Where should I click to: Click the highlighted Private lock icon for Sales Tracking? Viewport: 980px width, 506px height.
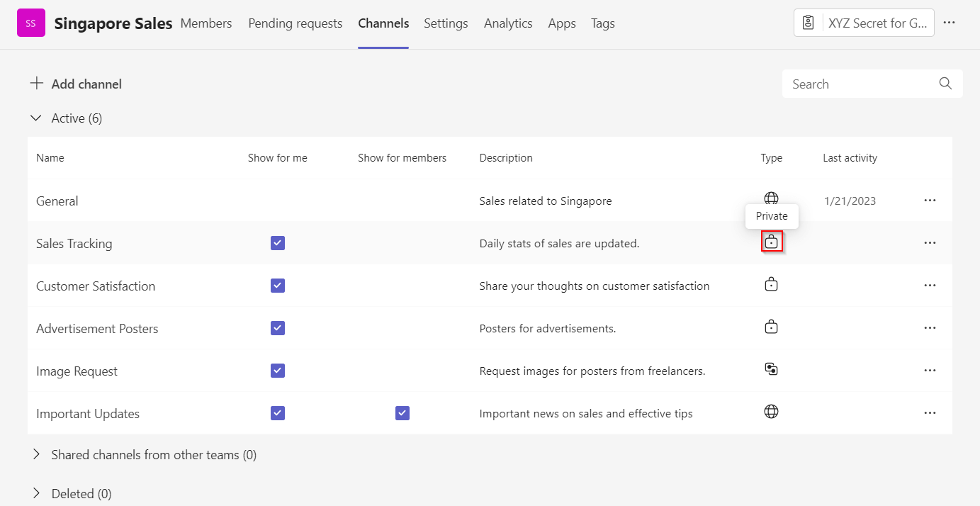(771, 242)
